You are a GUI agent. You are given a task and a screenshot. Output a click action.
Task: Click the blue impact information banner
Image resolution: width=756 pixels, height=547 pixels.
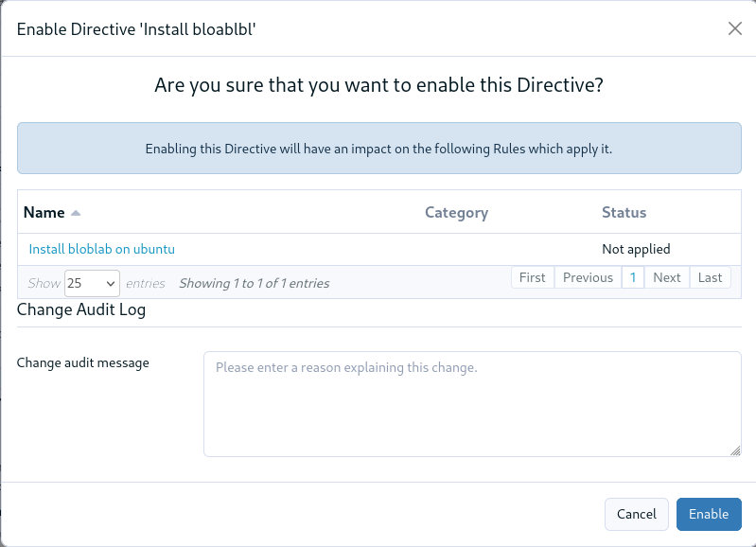click(379, 148)
